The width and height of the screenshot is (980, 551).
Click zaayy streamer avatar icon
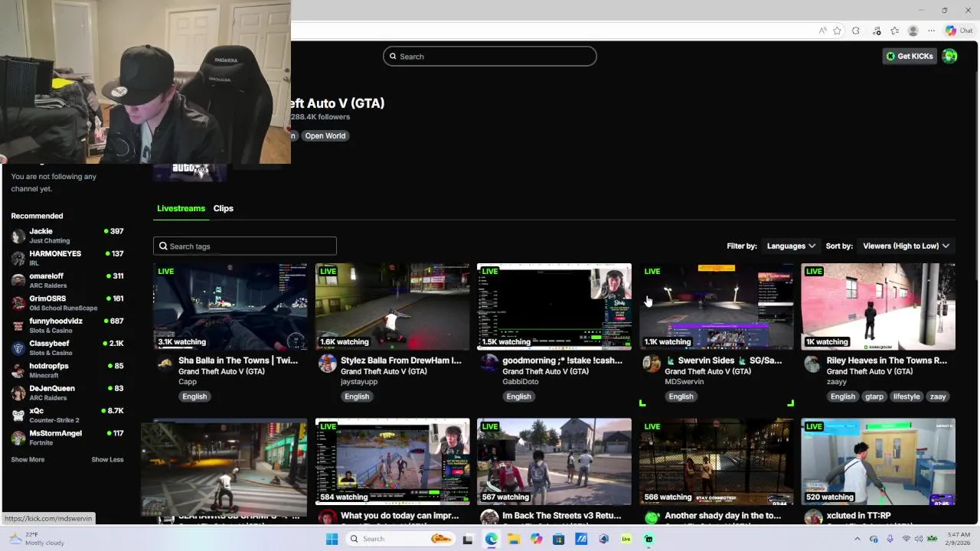click(812, 364)
